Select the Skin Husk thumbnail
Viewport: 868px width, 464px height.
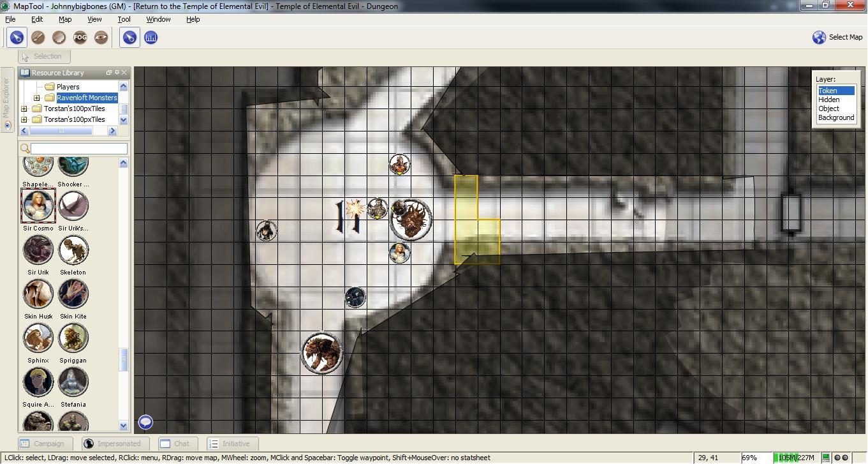pyautogui.click(x=38, y=294)
